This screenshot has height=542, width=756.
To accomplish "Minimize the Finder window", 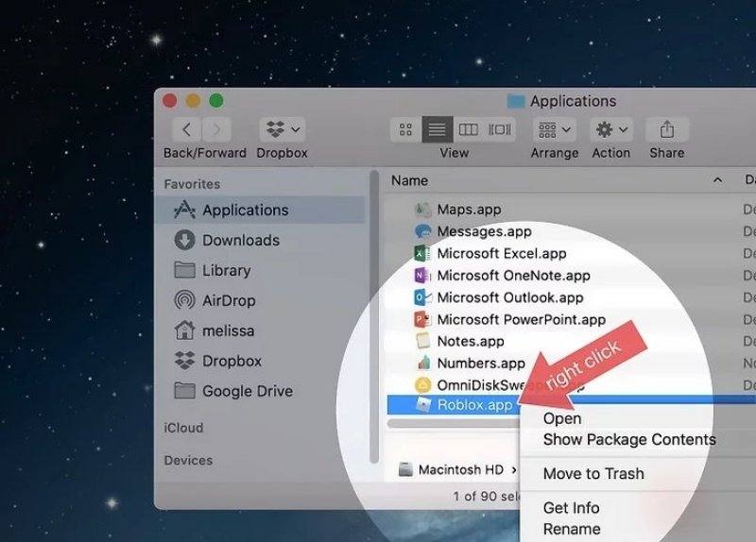I will (193, 101).
